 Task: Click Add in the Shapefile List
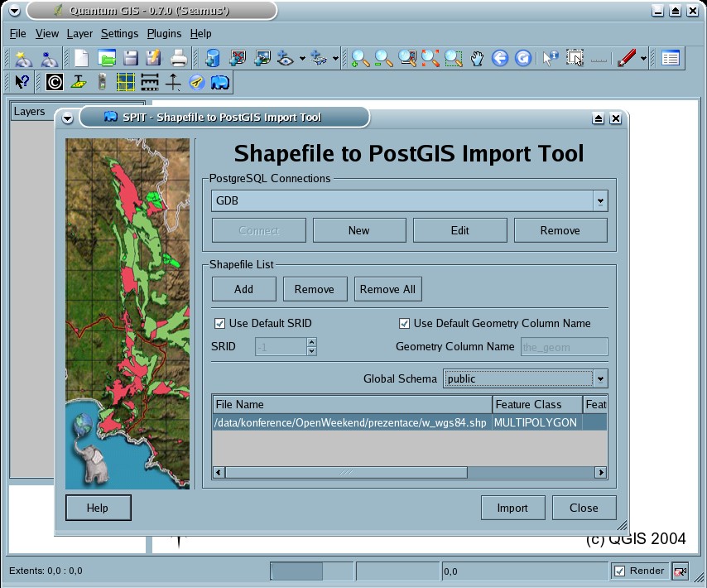tap(244, 289)
